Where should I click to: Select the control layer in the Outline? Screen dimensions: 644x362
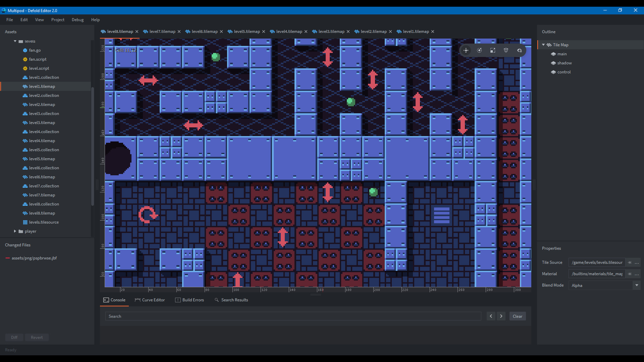(x=564, y=72)
